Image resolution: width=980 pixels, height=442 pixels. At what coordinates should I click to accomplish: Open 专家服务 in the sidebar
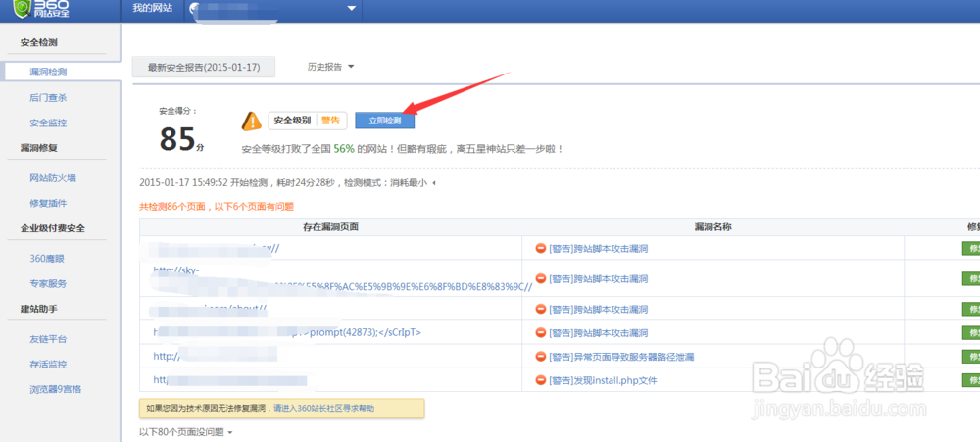coord(48,283)
